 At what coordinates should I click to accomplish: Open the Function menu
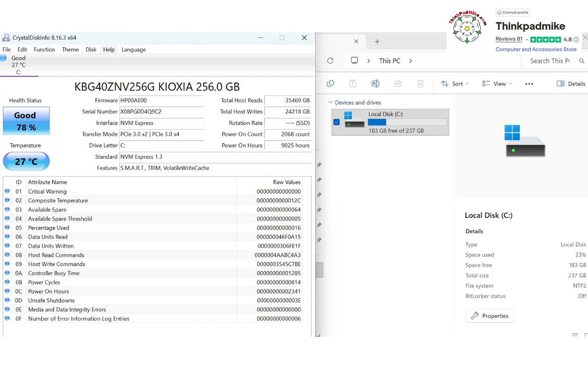[44, 50]
